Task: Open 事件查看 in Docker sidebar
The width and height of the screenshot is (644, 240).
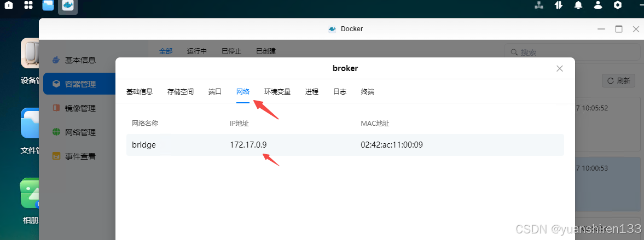Action: [x=79, y=156]
